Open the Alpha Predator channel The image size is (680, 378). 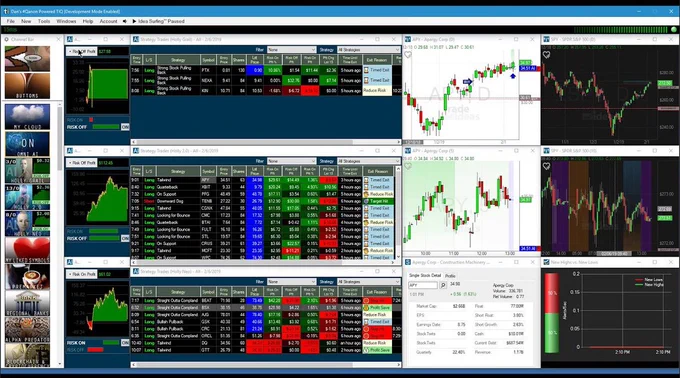27,330
